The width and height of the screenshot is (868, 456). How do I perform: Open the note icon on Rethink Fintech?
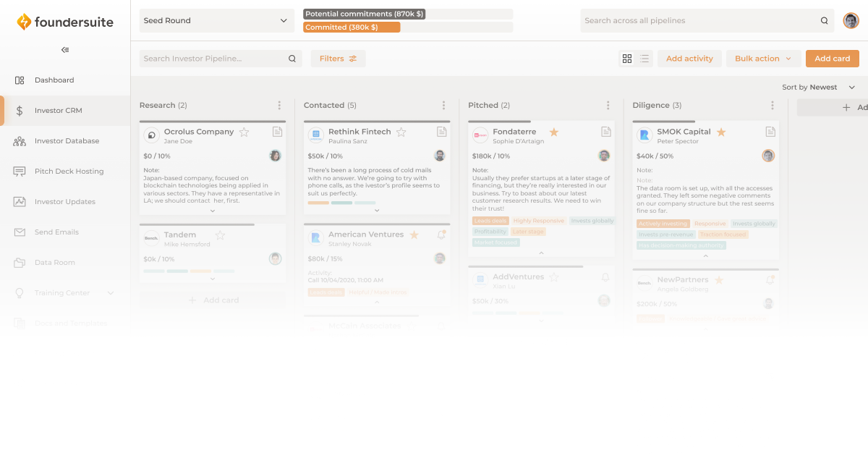coord(441,132)
